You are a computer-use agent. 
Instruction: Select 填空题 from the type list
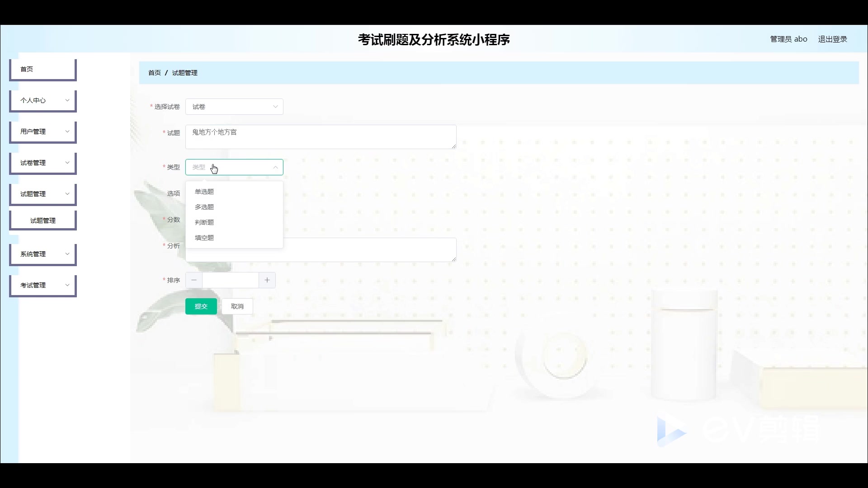[204, 237]
